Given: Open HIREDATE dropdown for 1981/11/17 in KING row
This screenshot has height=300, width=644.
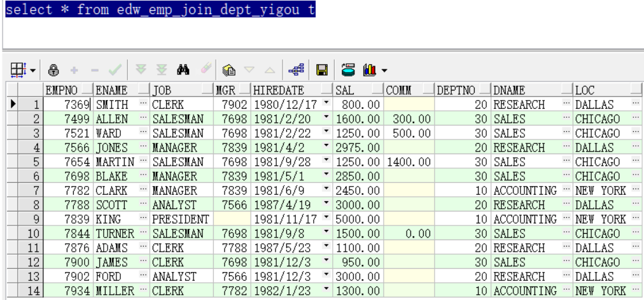Looking at the screenshot, I should pyautogui.click(x=326, y=217).
